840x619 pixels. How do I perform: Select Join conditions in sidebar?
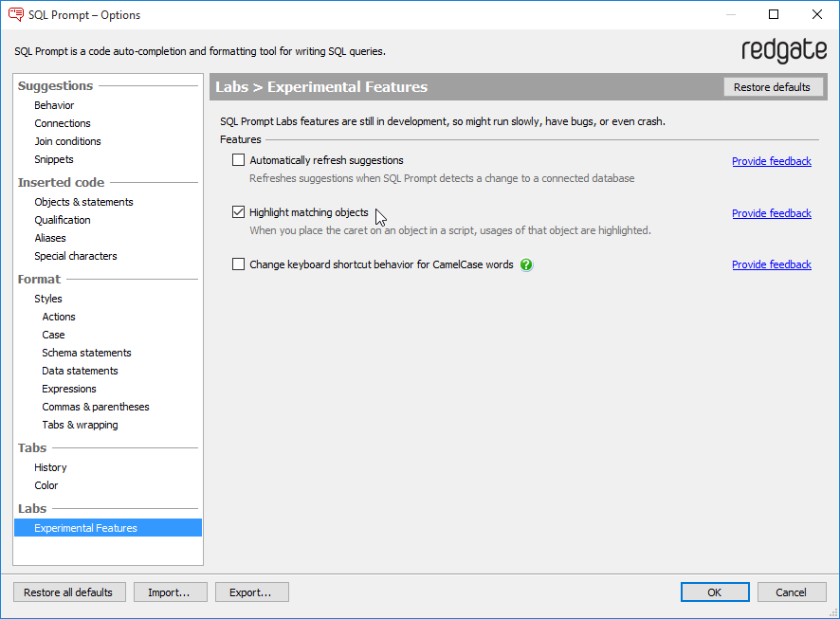pos(67,141)
